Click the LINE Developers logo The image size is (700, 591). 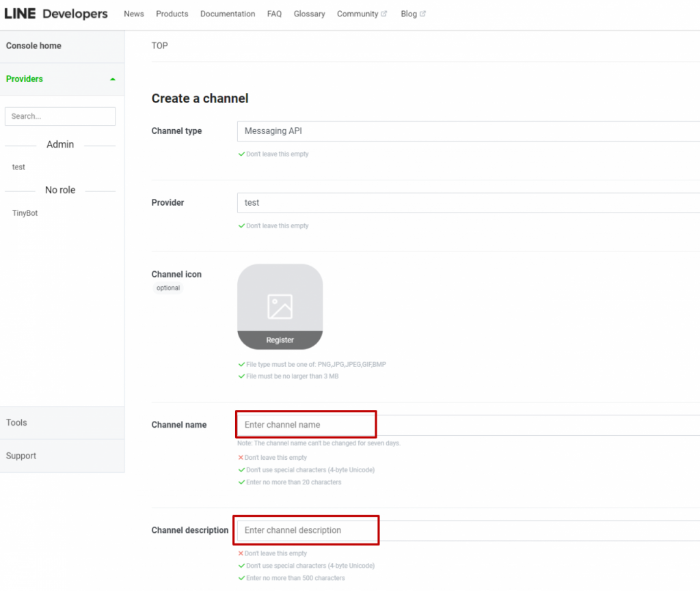pos(56,14)
